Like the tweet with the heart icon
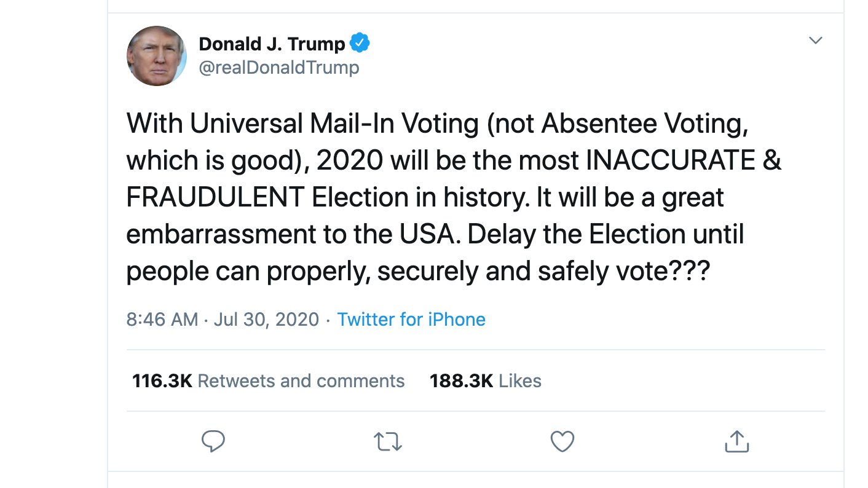Screen dimensions: 868x488 pyautogui.click(x=562, y=441)
